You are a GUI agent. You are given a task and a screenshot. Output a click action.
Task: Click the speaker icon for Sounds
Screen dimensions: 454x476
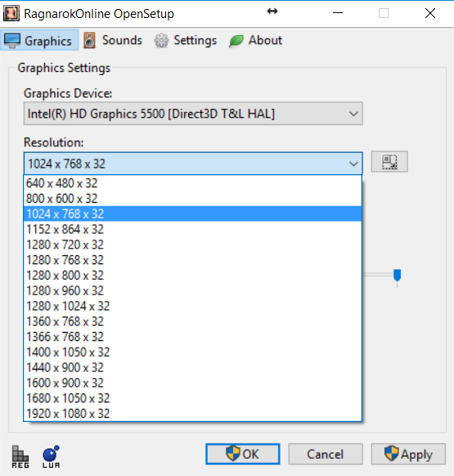(90, 40)
